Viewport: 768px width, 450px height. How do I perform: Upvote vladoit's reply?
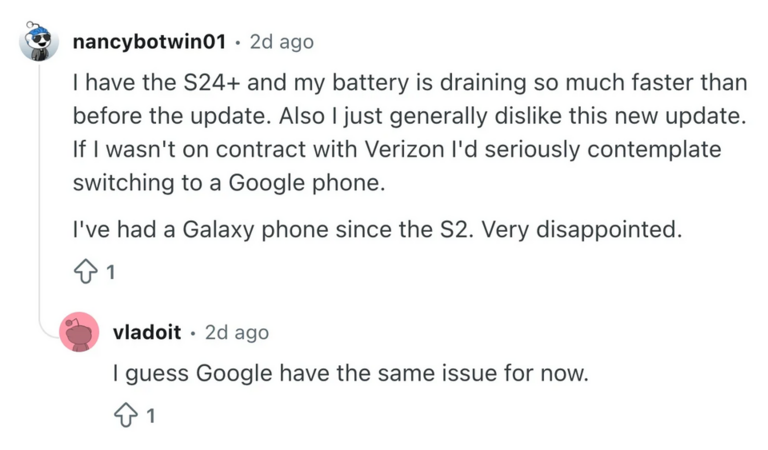126,416
